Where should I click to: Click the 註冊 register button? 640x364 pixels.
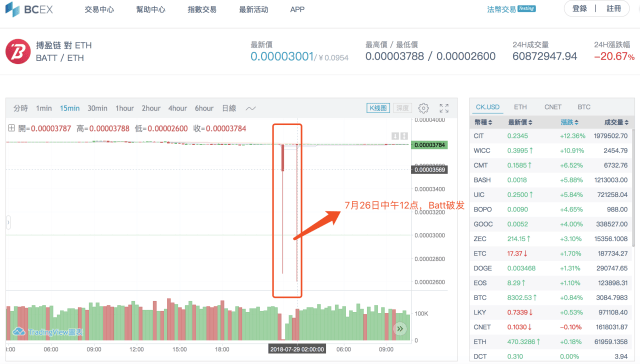pos(613,9)
